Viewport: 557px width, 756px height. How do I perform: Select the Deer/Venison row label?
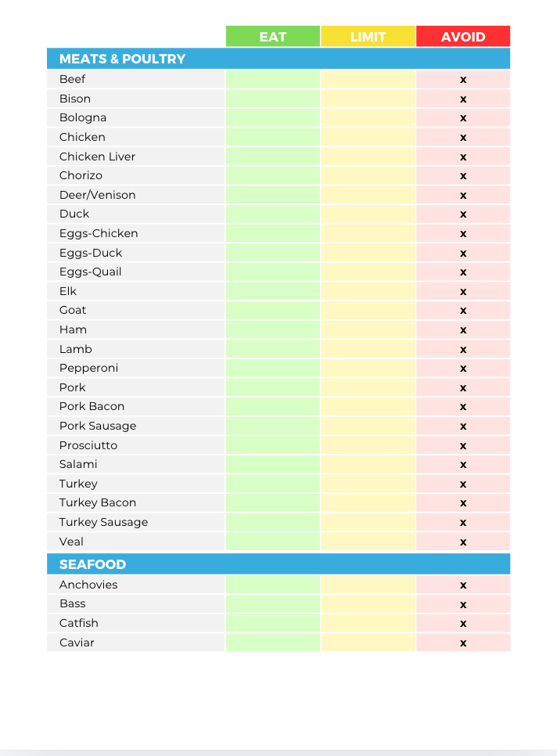point(97,195)
